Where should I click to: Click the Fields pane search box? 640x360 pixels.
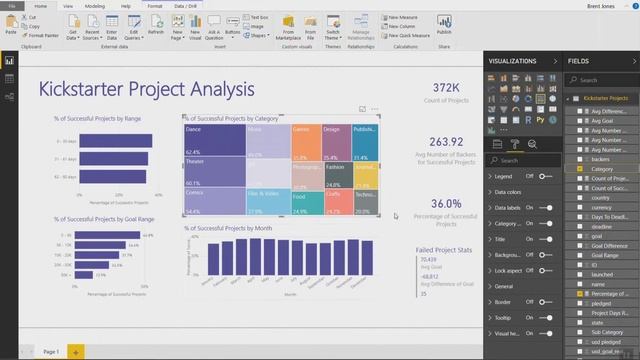601,80
